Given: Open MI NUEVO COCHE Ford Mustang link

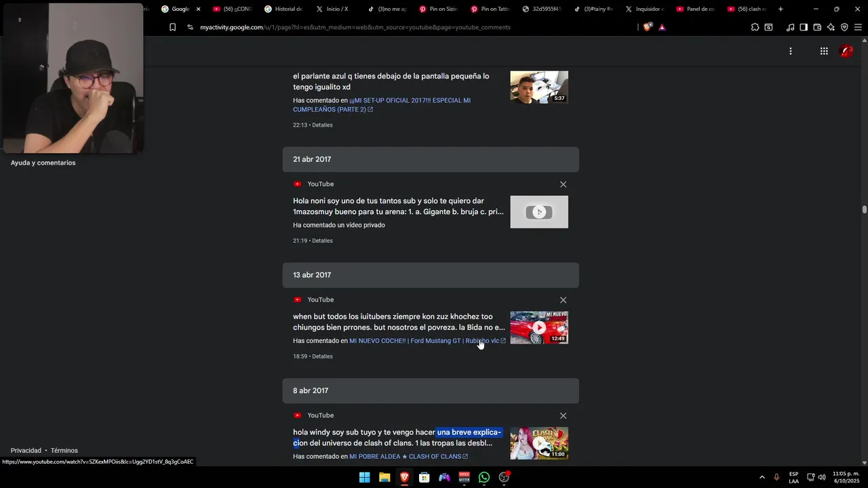Looking at the screenshot, I should point(427,341).
